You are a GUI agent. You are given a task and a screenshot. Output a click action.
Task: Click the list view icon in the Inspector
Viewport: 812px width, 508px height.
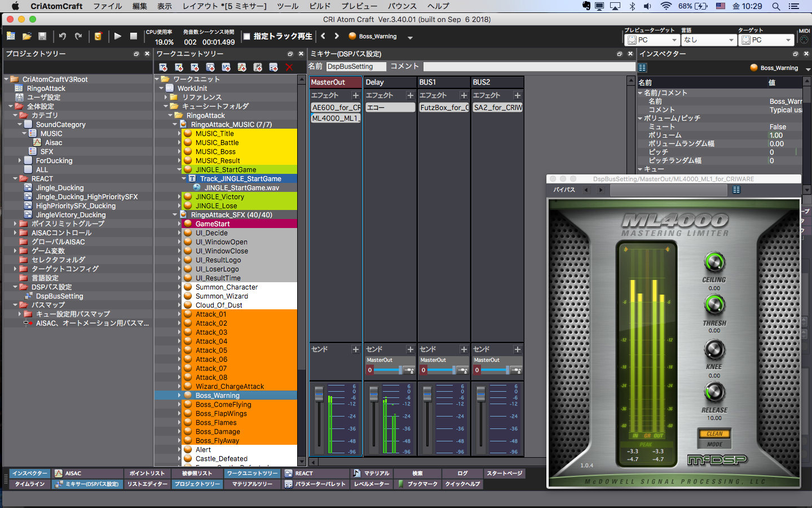click(x=642, y=67)
